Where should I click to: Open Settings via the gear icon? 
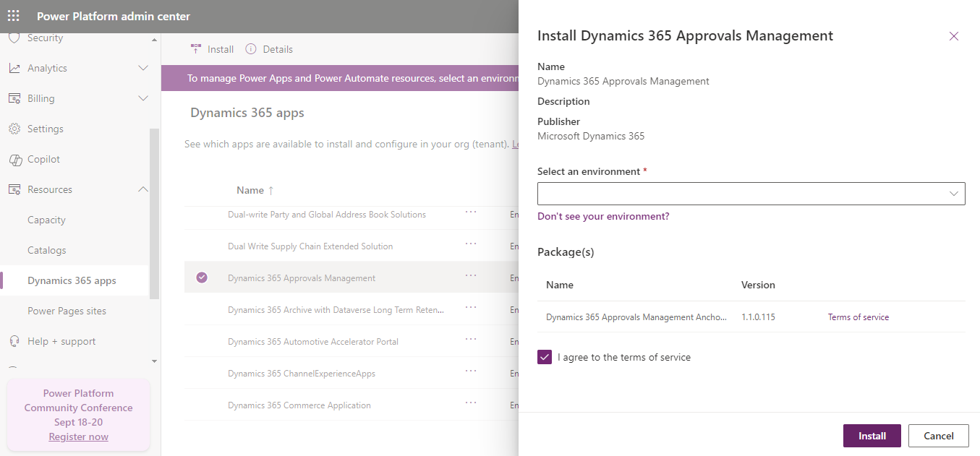click(x=43, y=128)
